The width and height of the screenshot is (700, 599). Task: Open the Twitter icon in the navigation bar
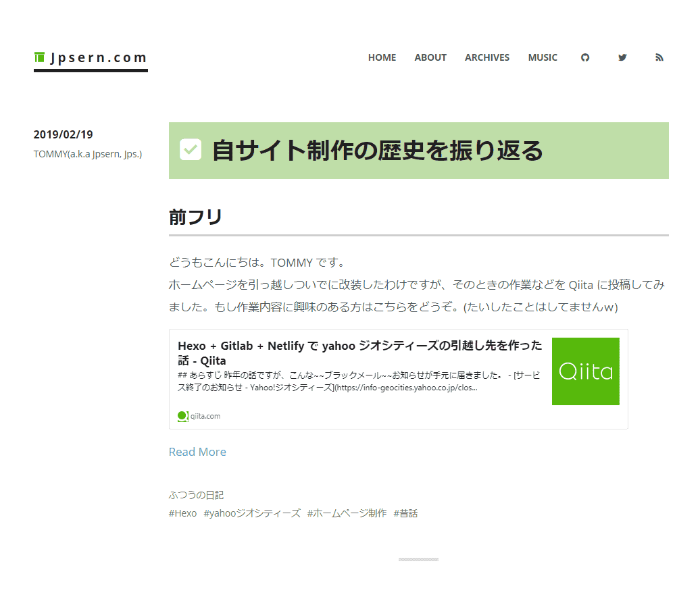point(622,57)
